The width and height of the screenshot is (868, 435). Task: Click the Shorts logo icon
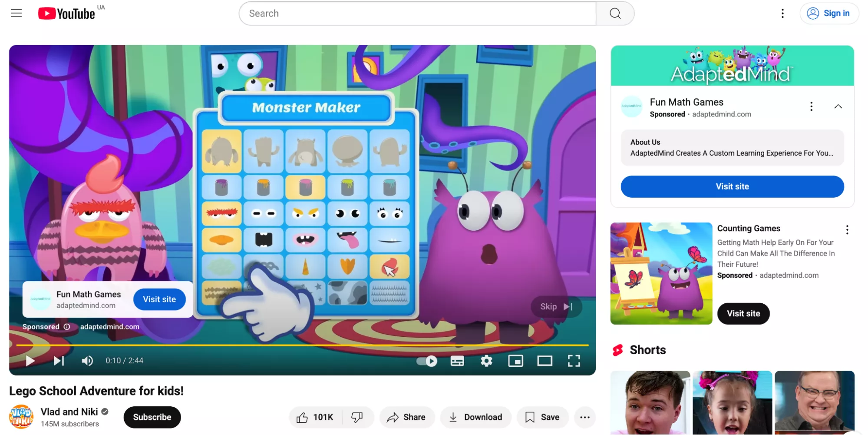[x=618, y=350]
